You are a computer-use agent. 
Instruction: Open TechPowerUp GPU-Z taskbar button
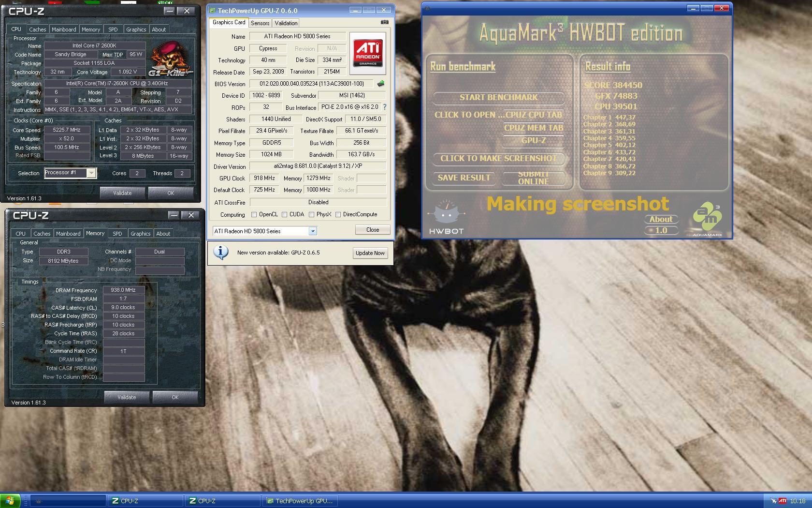point(300,501)
